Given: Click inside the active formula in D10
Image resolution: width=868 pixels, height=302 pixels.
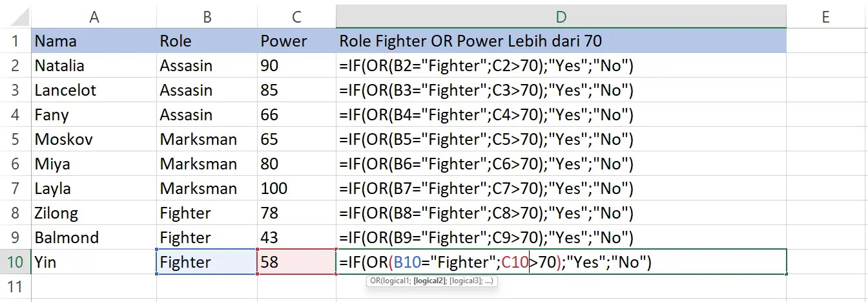Looking at the screenshot, I should [x=561, y=262].
